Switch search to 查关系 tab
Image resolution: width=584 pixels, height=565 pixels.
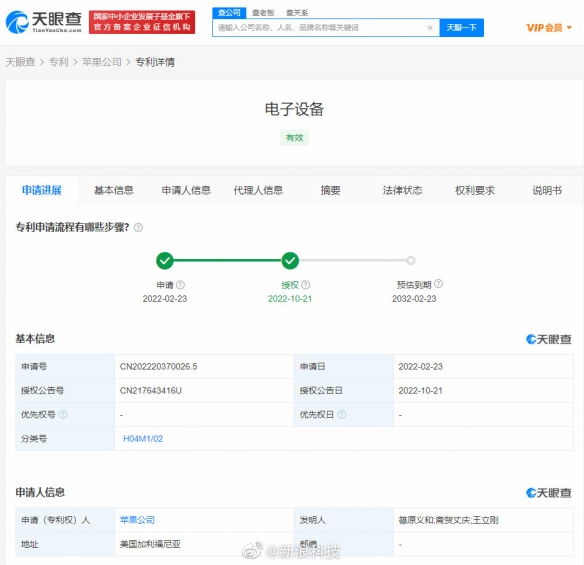(x=297, y=13)
